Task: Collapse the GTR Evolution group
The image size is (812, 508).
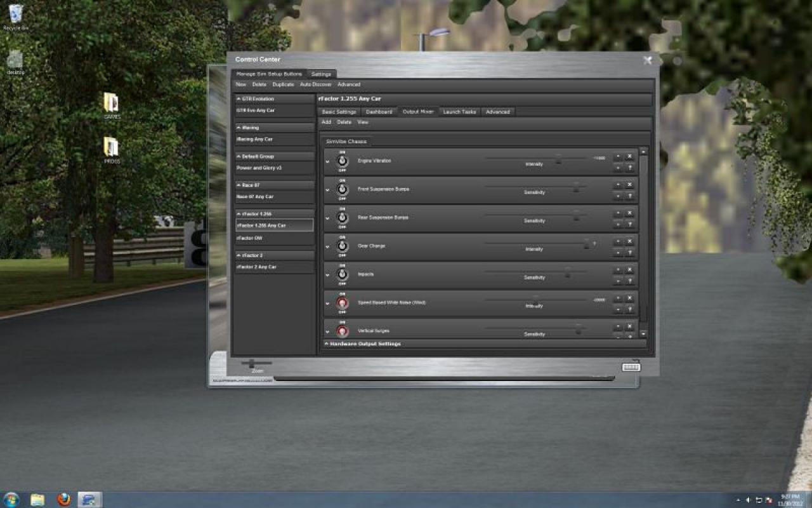Action: [274, 99]
